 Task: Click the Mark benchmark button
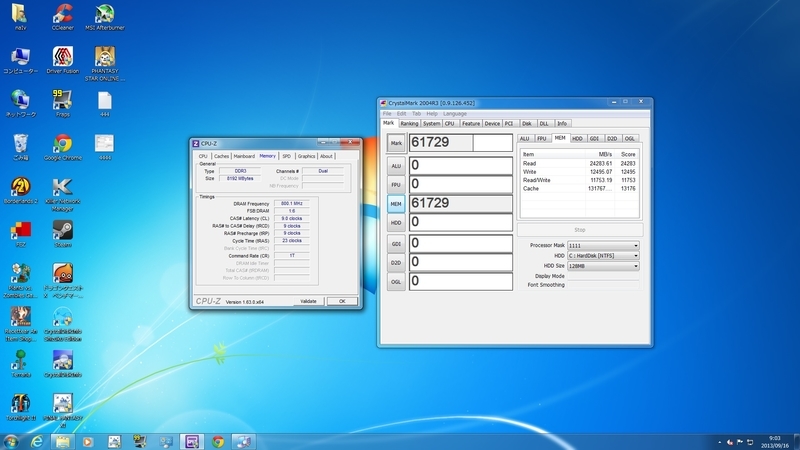point(396,143)
